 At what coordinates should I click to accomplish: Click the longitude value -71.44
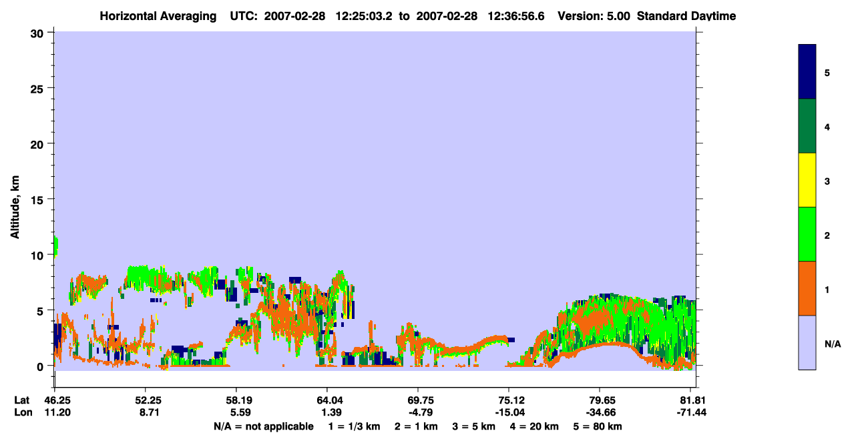693,412
